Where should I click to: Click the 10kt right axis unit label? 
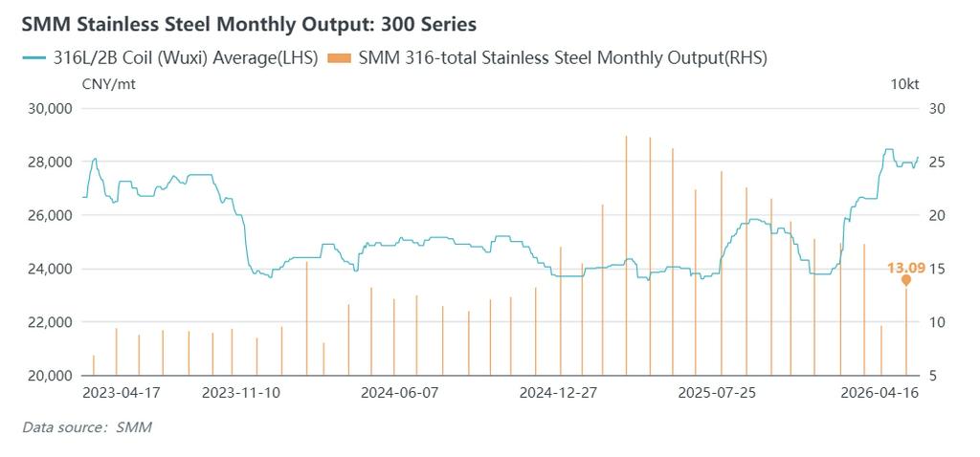coord(904,85)
